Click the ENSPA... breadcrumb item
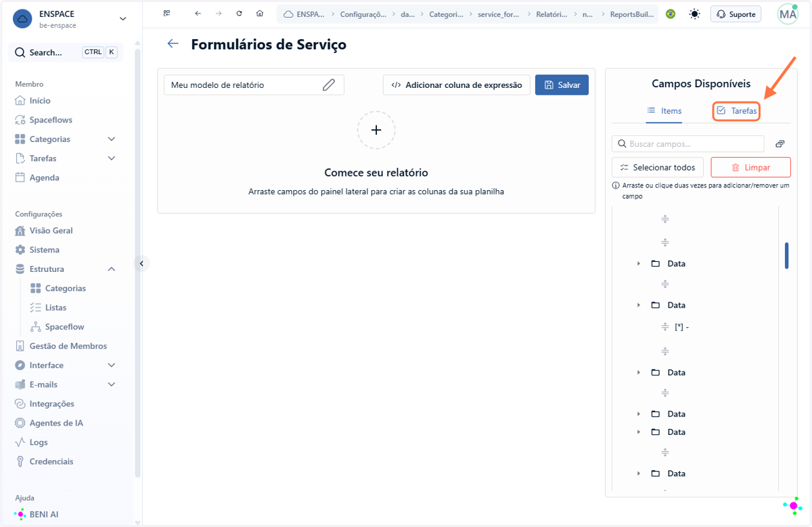The height and width of the screenshot is (527, 812). pyautogui.click(x=304, y=14)
